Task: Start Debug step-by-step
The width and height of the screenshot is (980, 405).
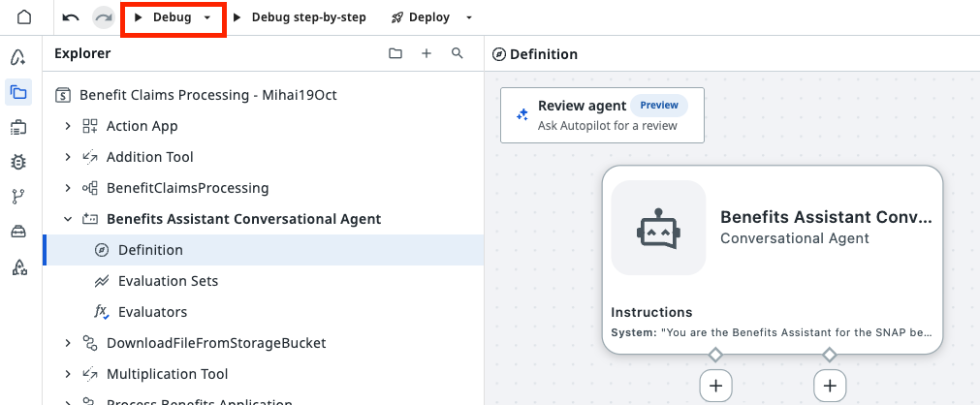Action: click(x=300, y=17)
